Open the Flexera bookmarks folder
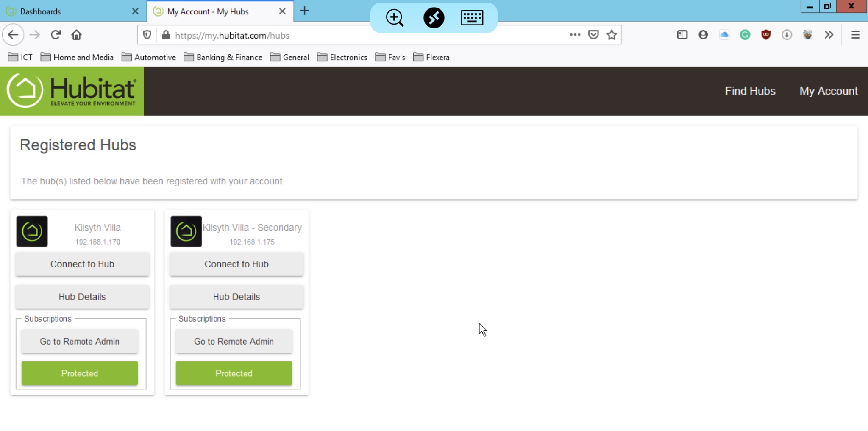This screenshot has width=868, height=431. (x=431, y=57)
